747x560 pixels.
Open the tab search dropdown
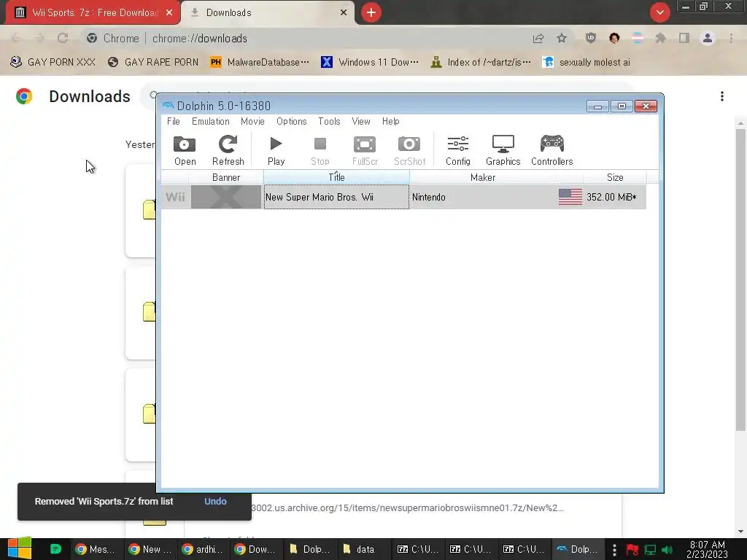coord(659,12)
